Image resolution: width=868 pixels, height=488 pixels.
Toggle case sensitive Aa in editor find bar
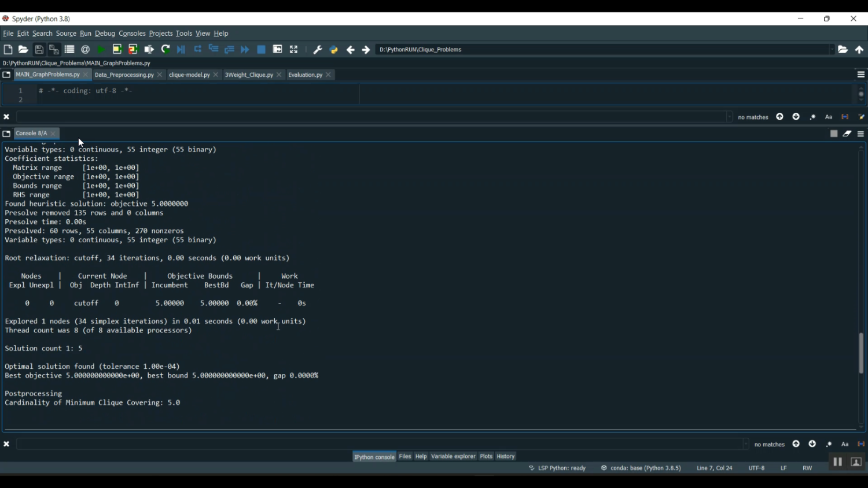click(x=829, y=117)
